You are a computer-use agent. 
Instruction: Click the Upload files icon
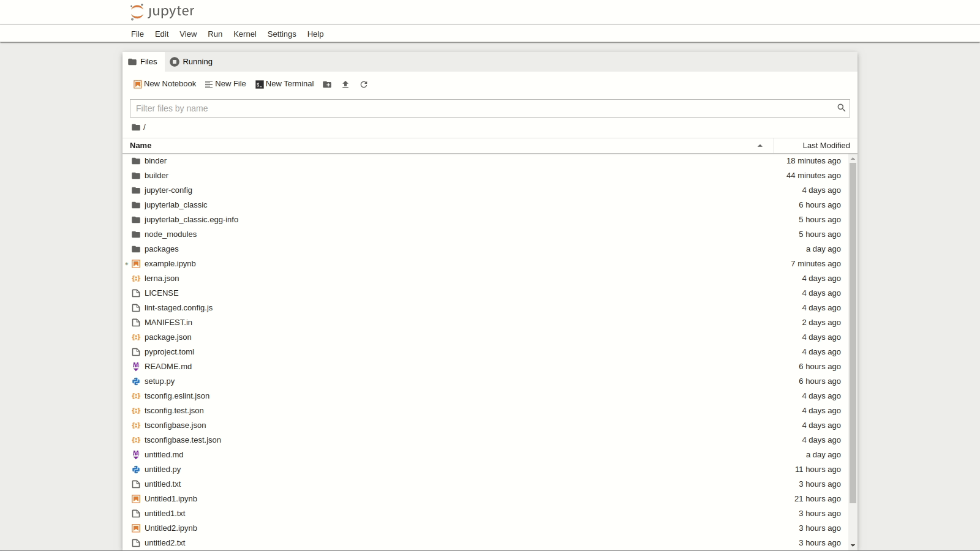pos(345,84)
